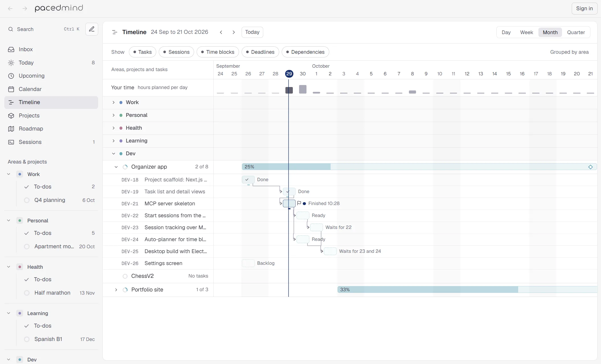Image resolution: width=601 pixels, height=364 pixels.
Task: Toggle the Time blocks filter chip
Action: click(218, 52)
